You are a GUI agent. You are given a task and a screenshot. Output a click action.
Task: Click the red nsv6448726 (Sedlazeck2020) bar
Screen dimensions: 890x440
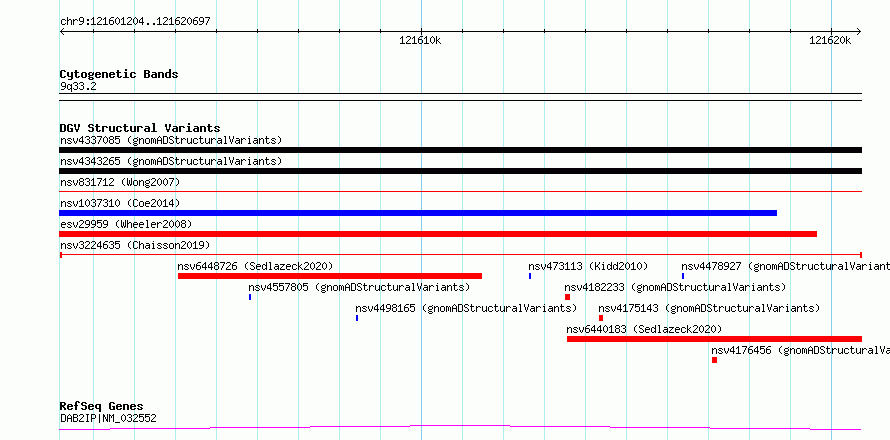click(330, 276)
